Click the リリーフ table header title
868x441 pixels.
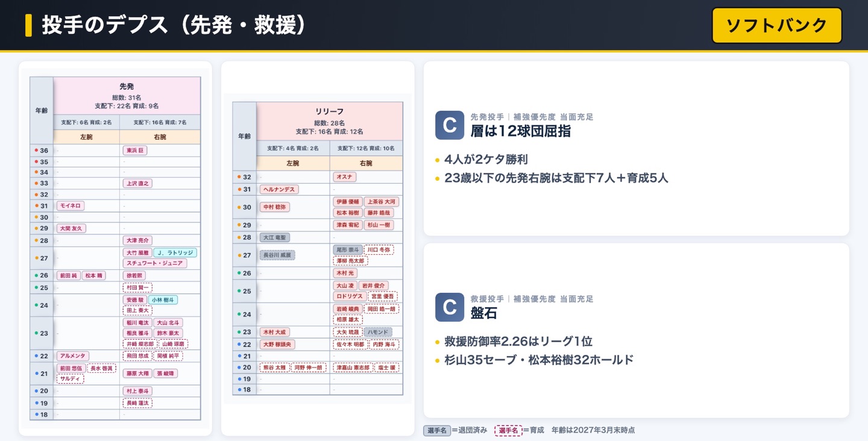[x=330, y=112]
